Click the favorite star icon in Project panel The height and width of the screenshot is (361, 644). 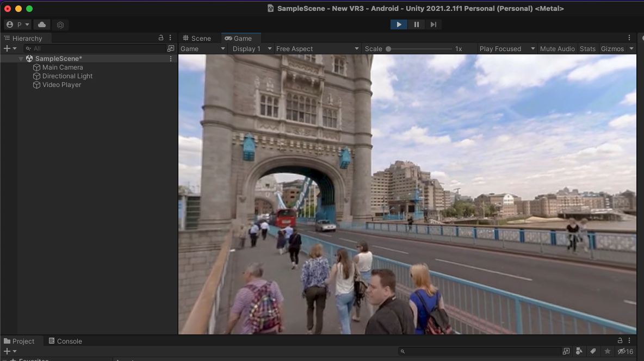pos(608,351)
